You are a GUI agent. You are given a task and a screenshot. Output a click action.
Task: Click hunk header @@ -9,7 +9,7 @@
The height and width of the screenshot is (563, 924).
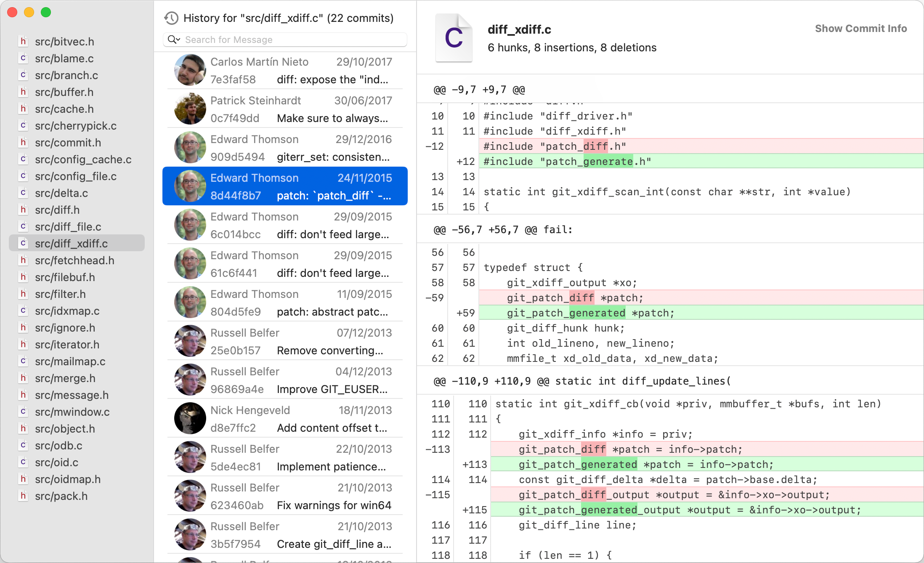pos(479,90)
